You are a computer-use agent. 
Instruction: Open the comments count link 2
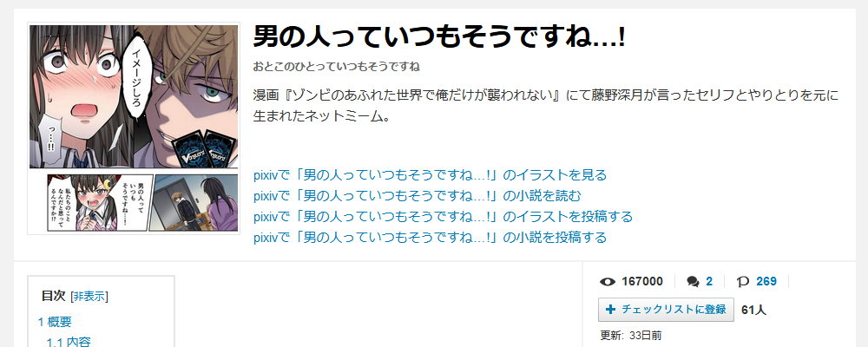click(709, 282)
